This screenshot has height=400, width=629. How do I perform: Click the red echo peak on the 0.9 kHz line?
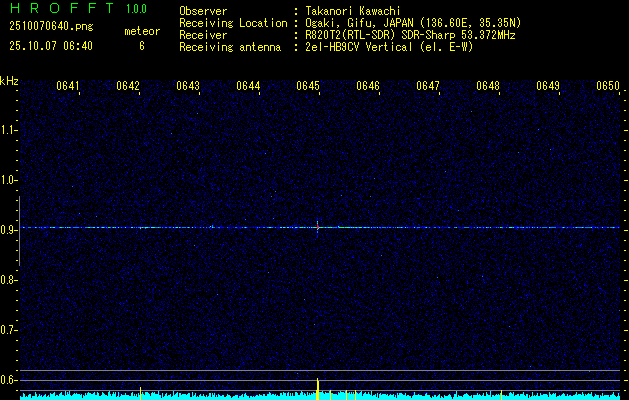click(318, 227)
